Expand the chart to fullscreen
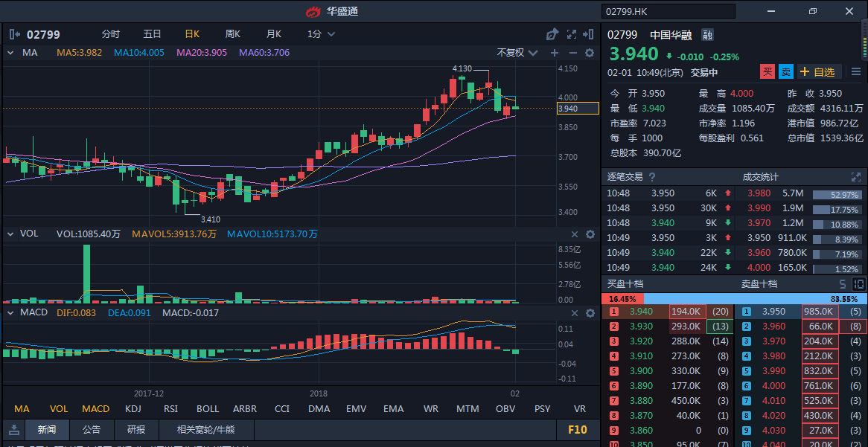Screen dimensions: 868x447 click(572, 34)
